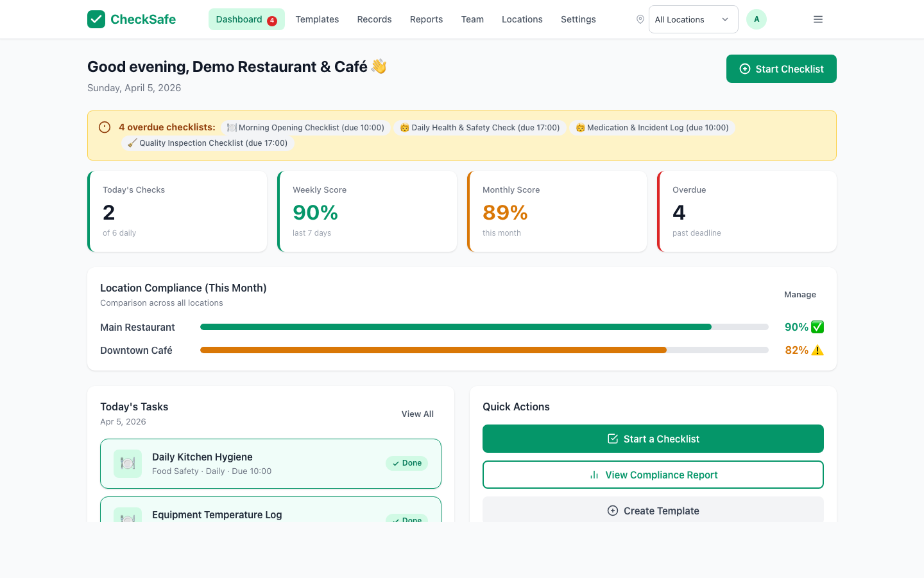Click the checklist icon inside Start a Checklist
This screenshot has height=578, width=924.
[613, 439]
